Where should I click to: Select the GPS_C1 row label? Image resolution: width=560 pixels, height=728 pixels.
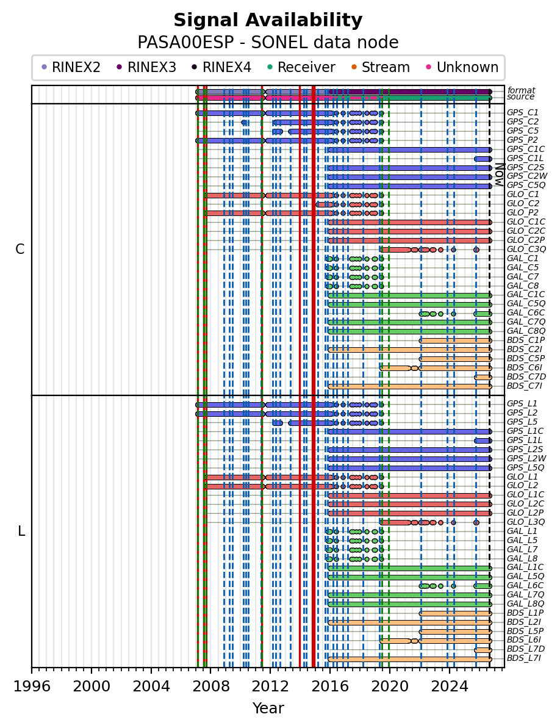tap(522, 112)
